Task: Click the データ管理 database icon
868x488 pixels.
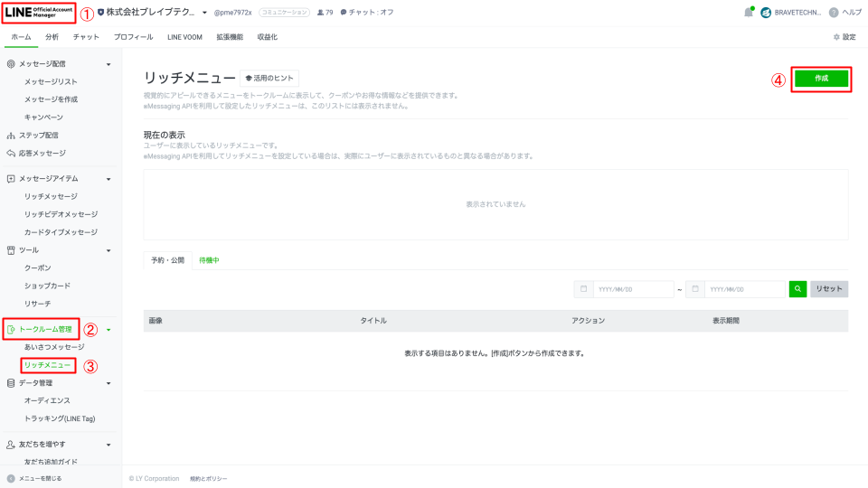Action: 11,383
